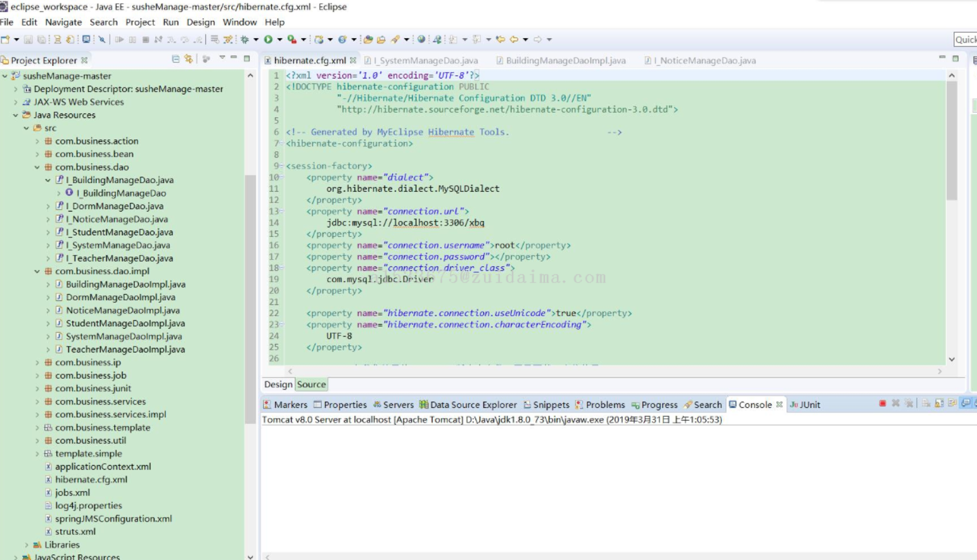Click the Open Web Browser globe icon
This screenshot has width=977, height=560.
(x=421, y=39)
